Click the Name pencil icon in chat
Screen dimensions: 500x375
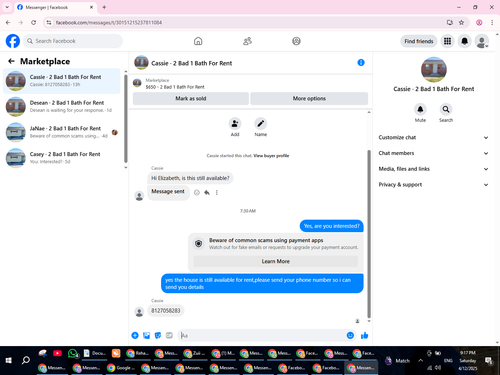click(260, 124)
